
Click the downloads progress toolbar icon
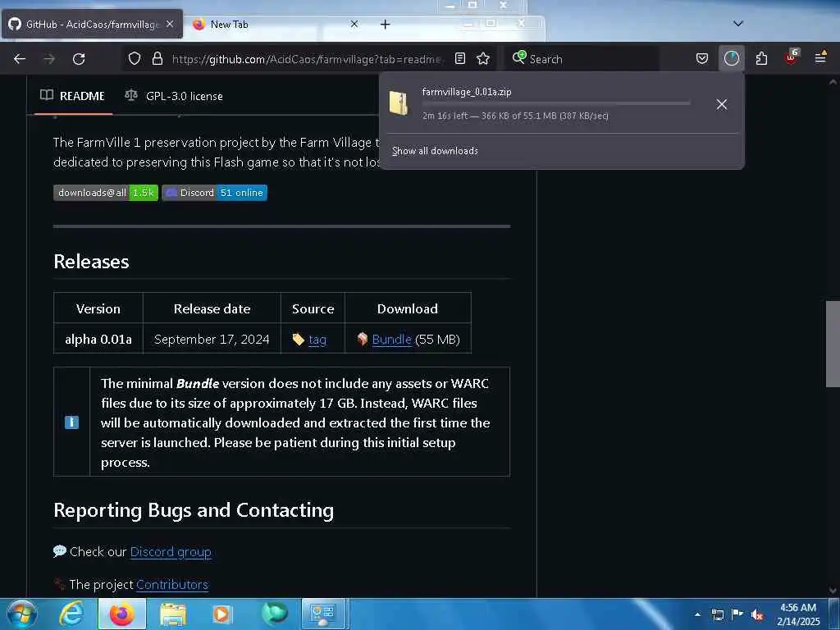[x=731, y=58]
